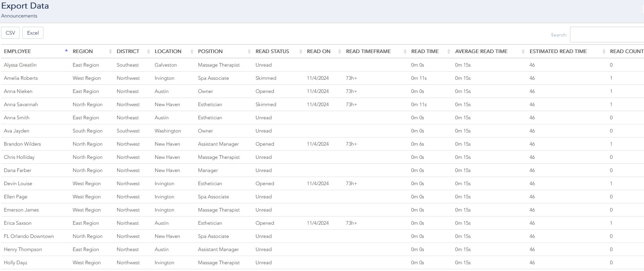
Task: Click the Holly Dayz employee name
Action: (16, 262)
